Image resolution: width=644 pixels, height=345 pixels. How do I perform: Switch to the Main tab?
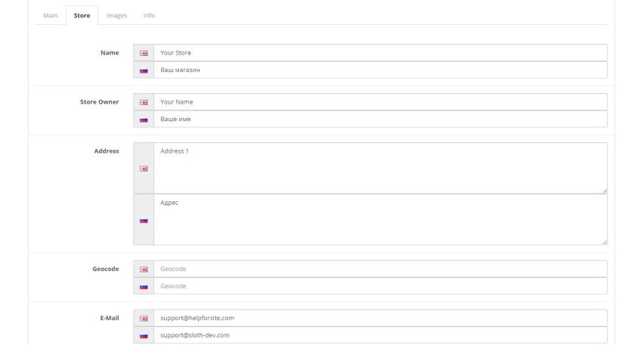tap(51, 15)
